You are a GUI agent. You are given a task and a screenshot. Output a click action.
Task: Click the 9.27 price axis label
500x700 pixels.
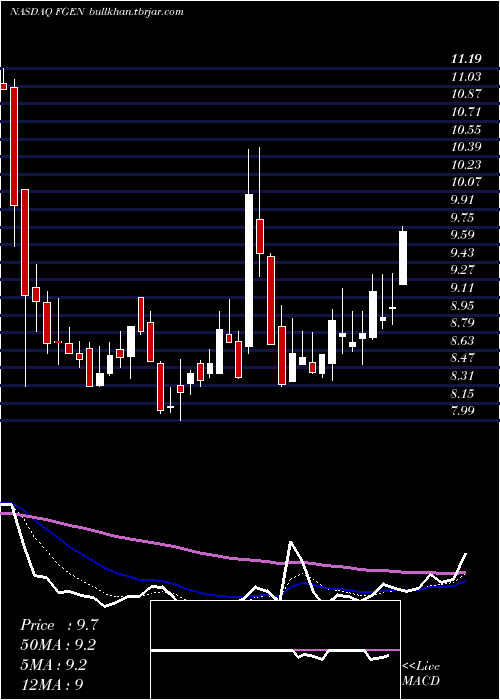click(x=462, y=270)
